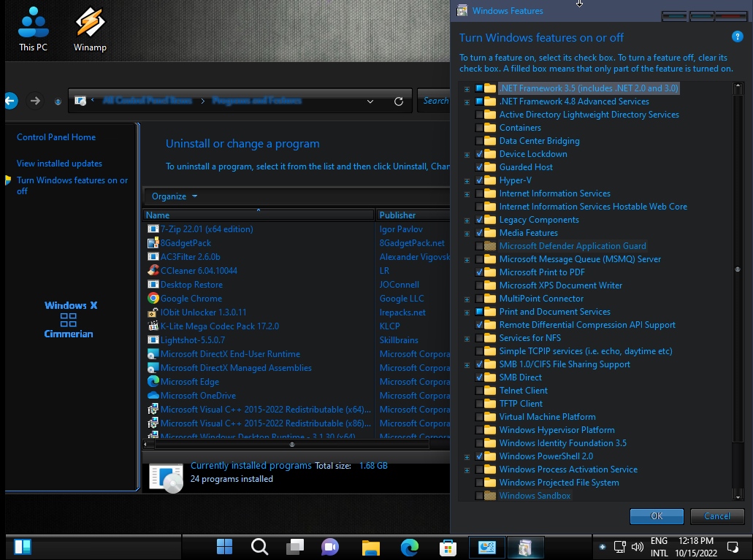Open Control Panel Home link

[56, 137]
